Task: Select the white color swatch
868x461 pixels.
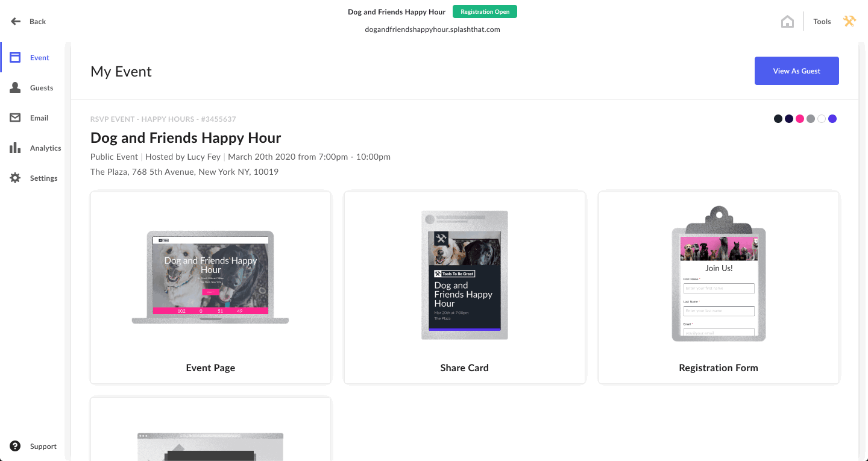Action: 822,119
